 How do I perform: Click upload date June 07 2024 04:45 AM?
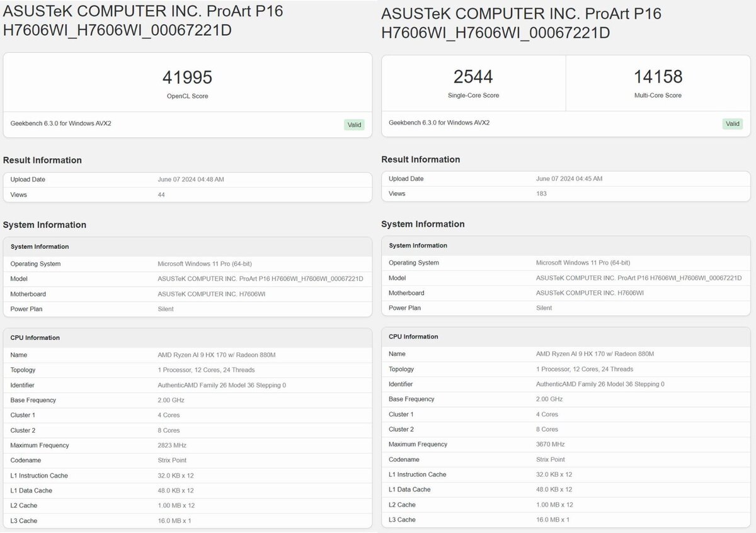[569, 179]
